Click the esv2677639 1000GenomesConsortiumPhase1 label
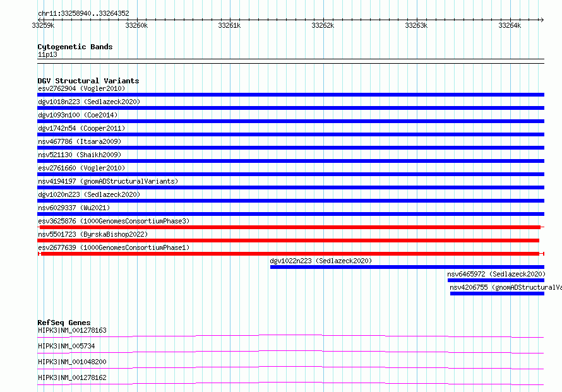The height and width of the screenshot is (392, 562). [x=113, y=247]
